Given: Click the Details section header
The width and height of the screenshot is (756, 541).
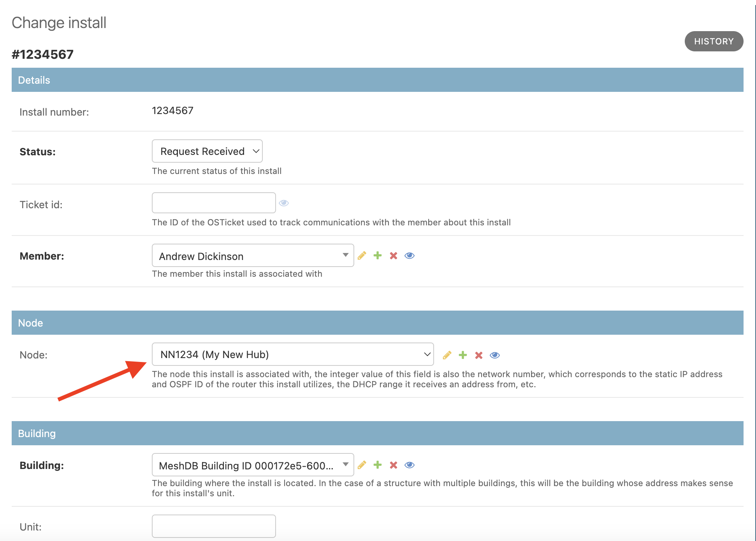Looking at the screenshot, I should point(378,80).
